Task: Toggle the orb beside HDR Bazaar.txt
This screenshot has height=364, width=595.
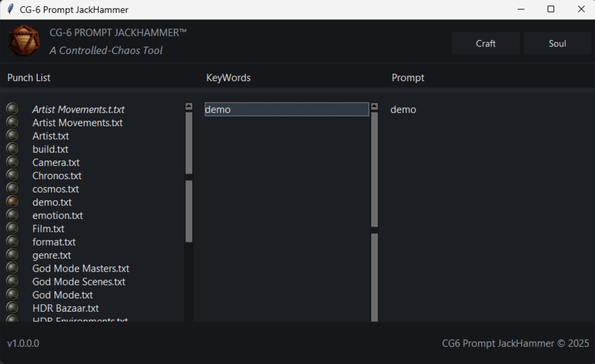Action: click(x=13, y=307)
